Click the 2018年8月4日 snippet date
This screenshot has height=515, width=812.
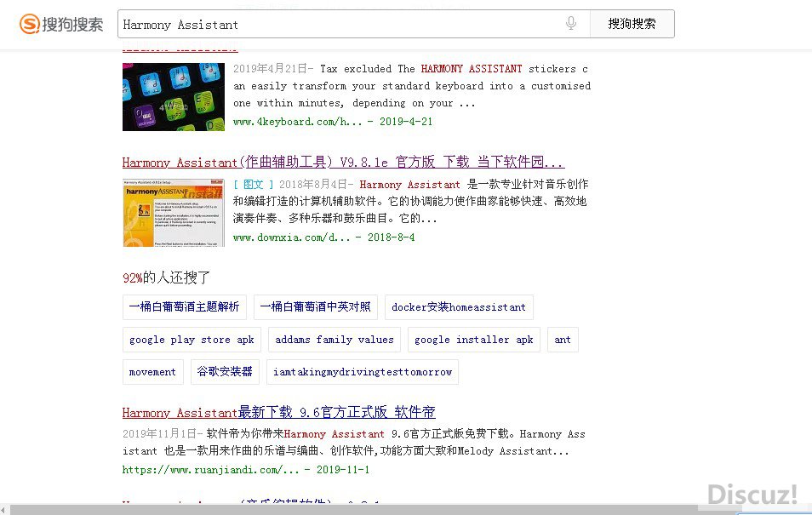point(313,185)
